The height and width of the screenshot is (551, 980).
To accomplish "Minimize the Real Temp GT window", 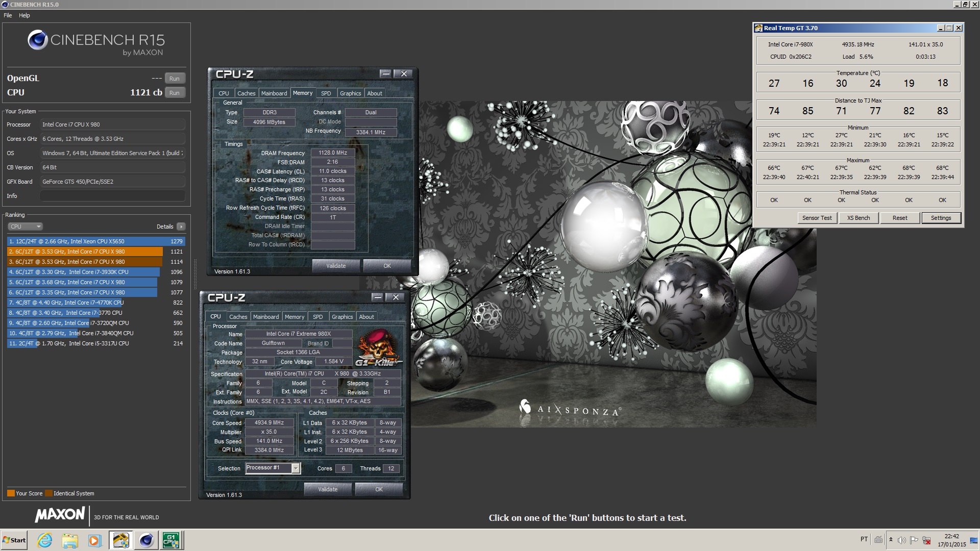I will pos(940,28).
